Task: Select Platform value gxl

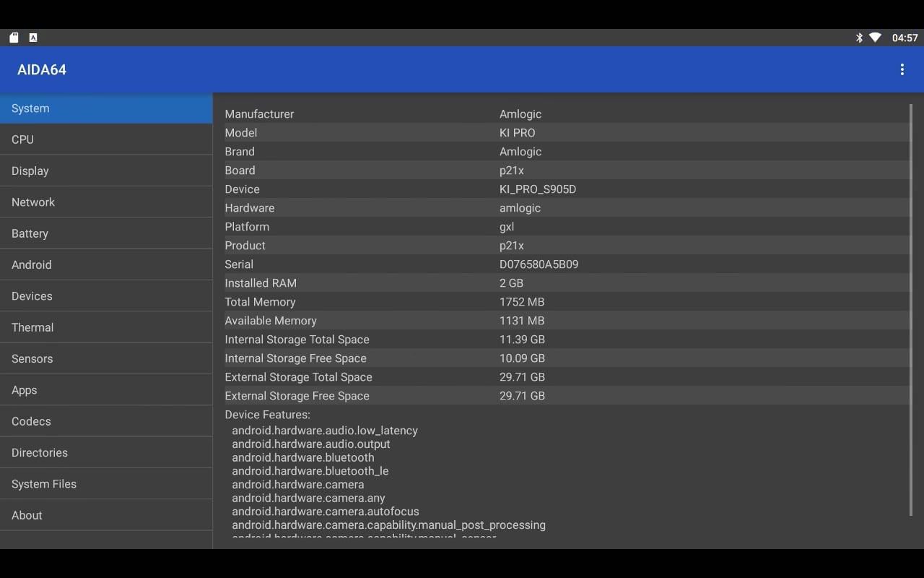Action: coord(507,227)
